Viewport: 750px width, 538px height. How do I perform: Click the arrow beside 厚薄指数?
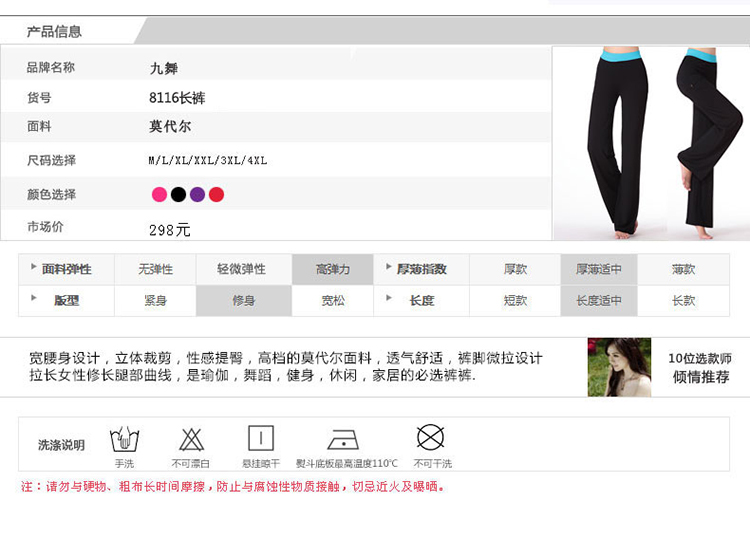pos(389,266)
